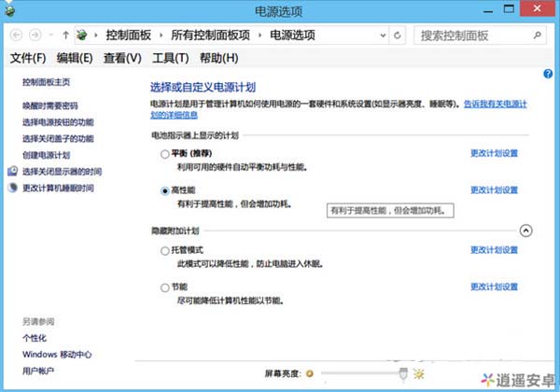Minimize the 电源选项 window
This screenshot has width=560, height=392.
tap(488, 9)
